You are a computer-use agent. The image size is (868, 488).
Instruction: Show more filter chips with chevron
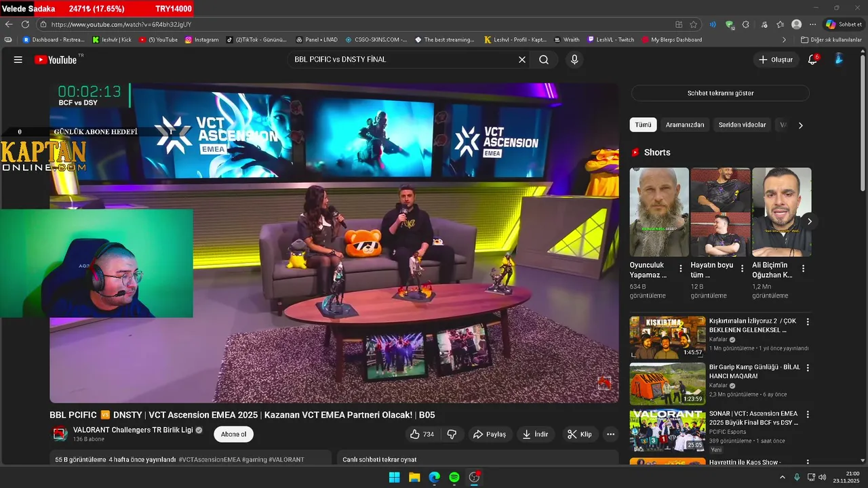[800, 125]
